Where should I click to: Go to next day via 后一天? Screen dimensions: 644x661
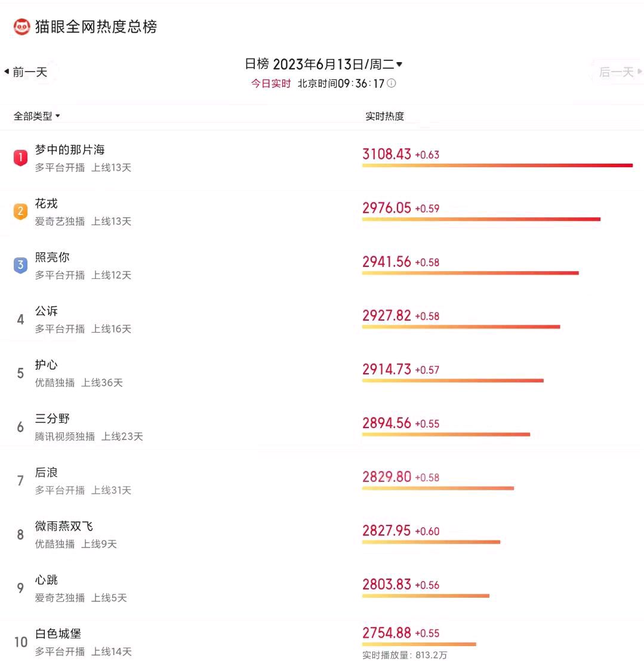pos(616,72)
